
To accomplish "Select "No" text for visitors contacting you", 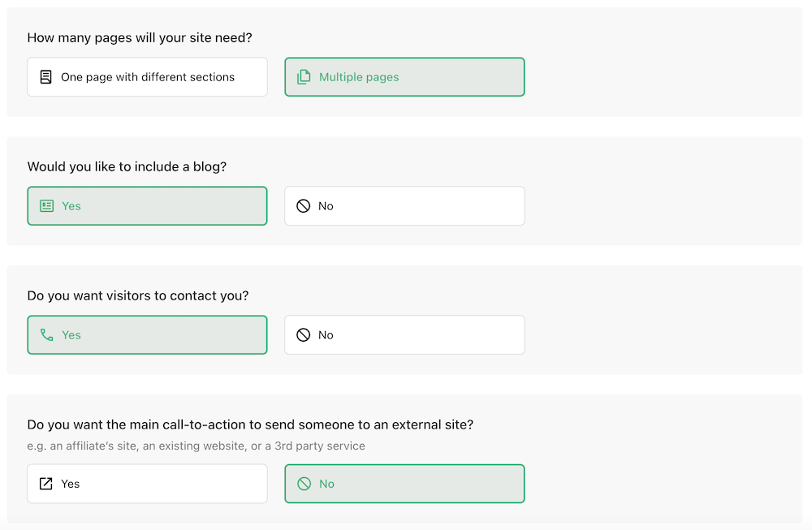I will click(326, 335).
